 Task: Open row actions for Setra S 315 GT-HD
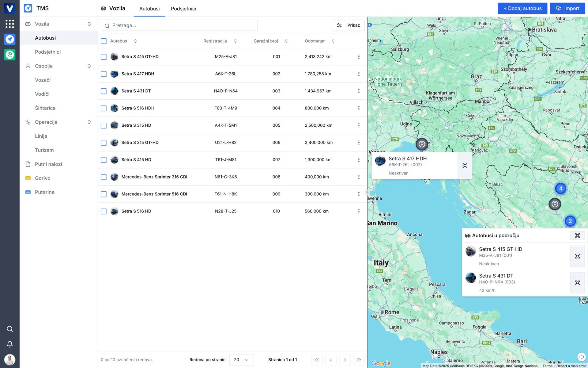[359, 143]
